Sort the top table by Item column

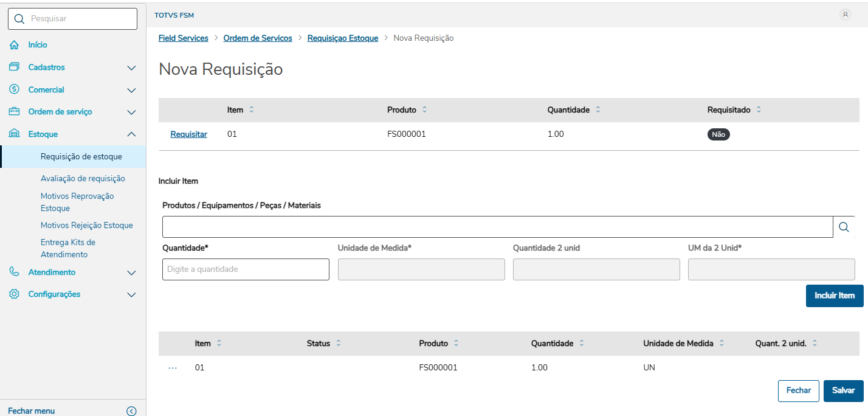point(252,110)
